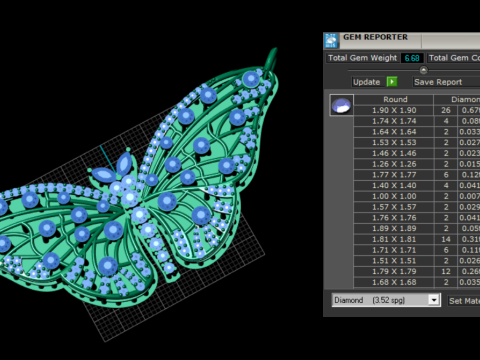
Task: Click the Diamond column header
Action: click(x=457, y=99)
